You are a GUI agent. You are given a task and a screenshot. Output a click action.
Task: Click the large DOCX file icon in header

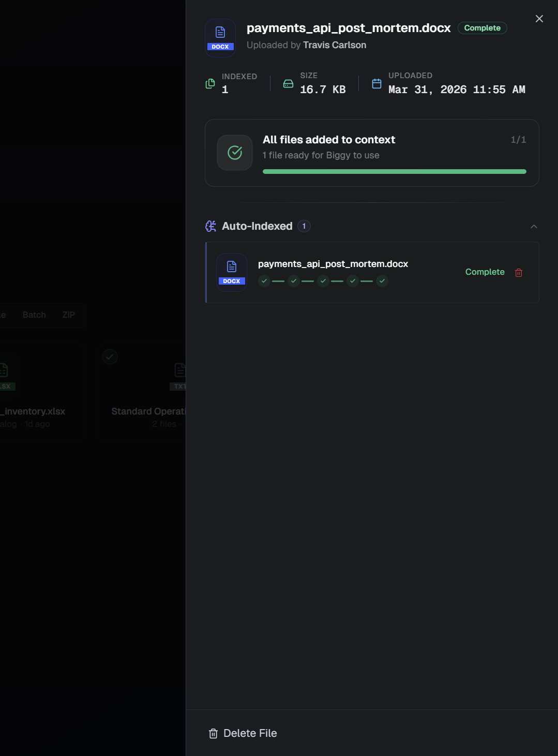point(220,38)
